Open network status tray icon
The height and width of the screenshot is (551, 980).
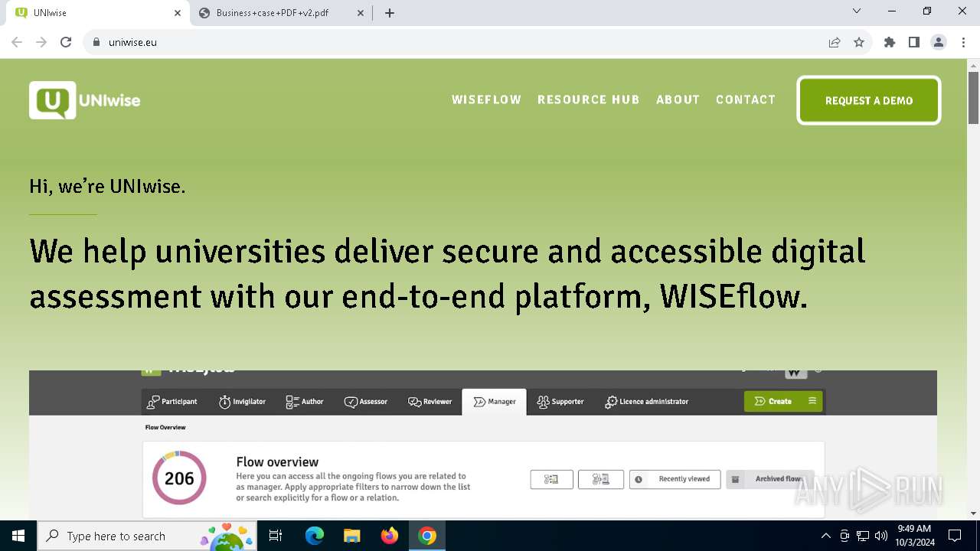coord(863,536)
